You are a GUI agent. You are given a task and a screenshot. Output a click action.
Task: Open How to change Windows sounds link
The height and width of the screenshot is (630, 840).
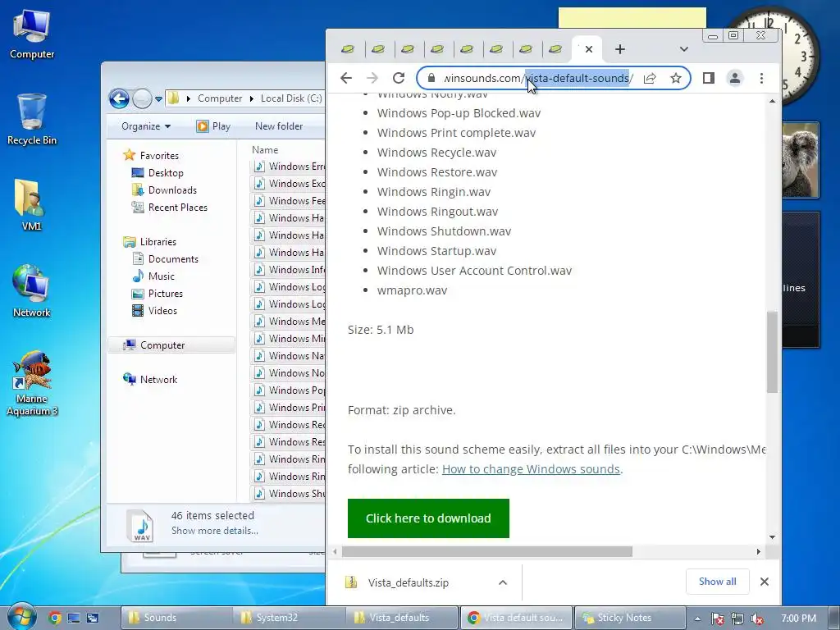pyautogui.click(x=531, y=469)
